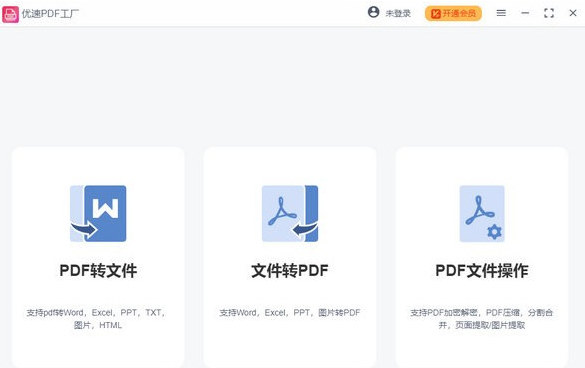Click the 优速PDF工厂 app logo icon
The height and width of the screenshot is (368, 585).
click(10, 14)
